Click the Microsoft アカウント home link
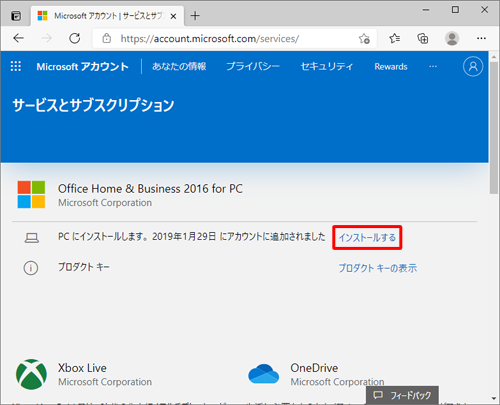The width and height of the screenshot is (500, 405). 82,67
